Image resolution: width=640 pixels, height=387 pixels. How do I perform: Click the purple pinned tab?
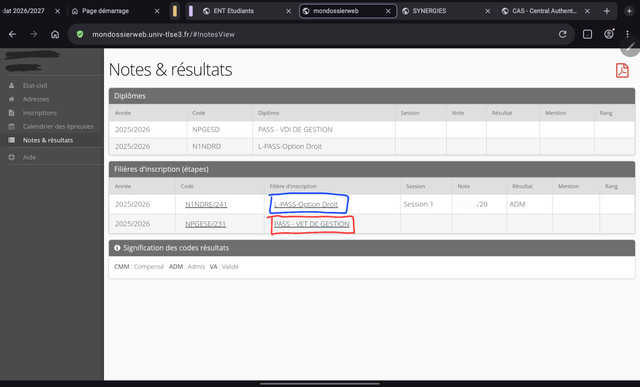pos(191,11)
